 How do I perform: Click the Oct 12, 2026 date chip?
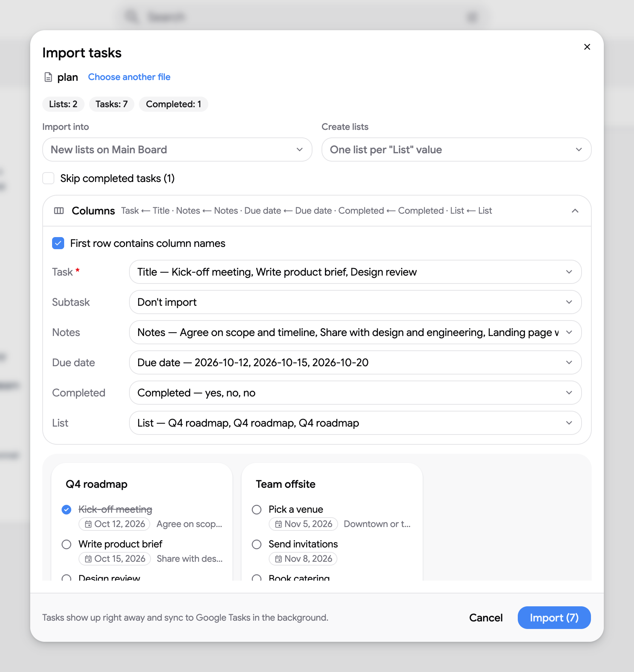click(x=114, y=524)
